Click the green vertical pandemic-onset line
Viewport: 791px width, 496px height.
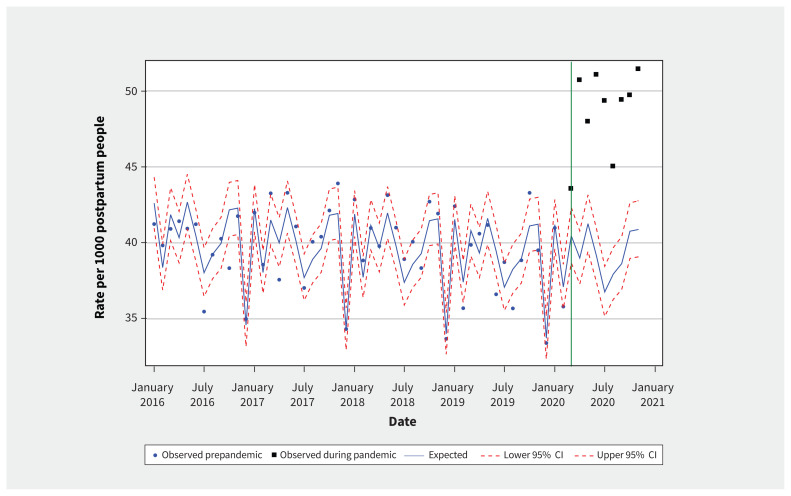(x=571, y=213)
